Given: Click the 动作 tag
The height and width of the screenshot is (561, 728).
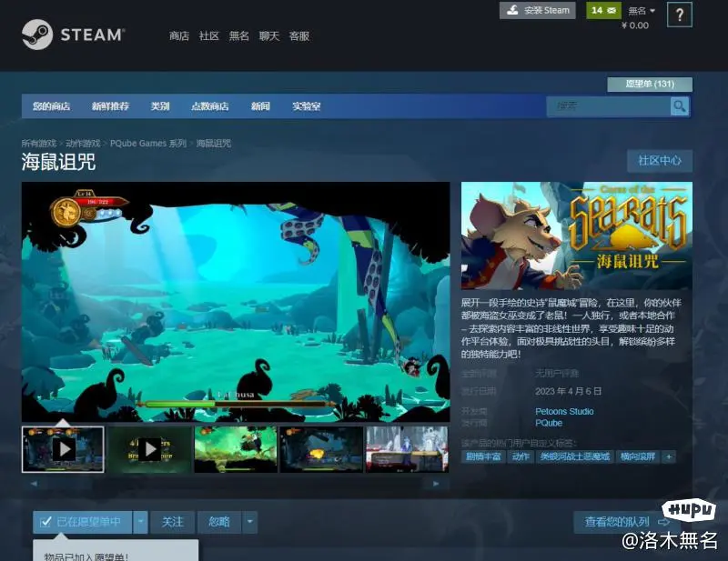Looking at the screenshot, I should [x=521, y=456].
